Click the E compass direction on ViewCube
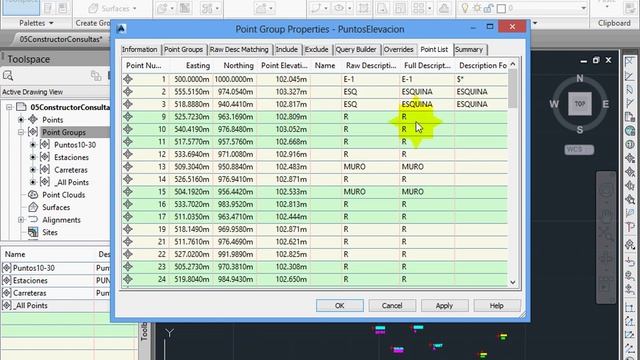The height and width of the screenshot is (360, 640). (x=606, y=104)
